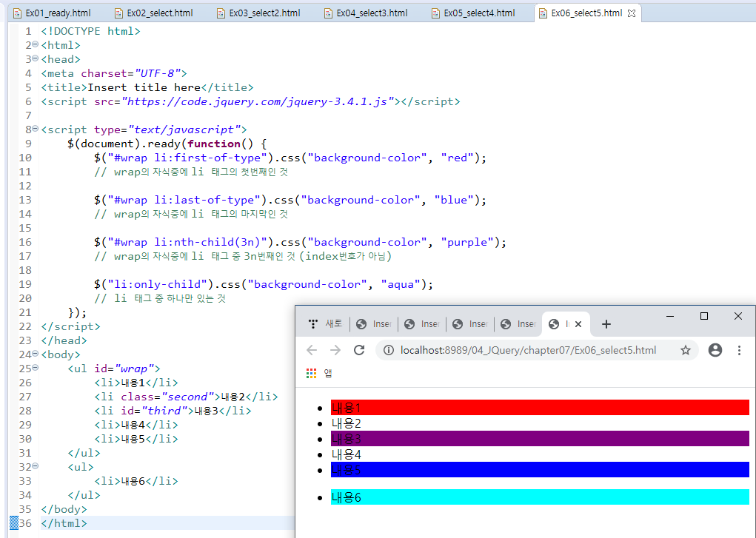Switch to the first Chrome tab labeled 새로
The width and height of the screenshot is (756, 538).
pyautogui.click(x=326, y=324)
